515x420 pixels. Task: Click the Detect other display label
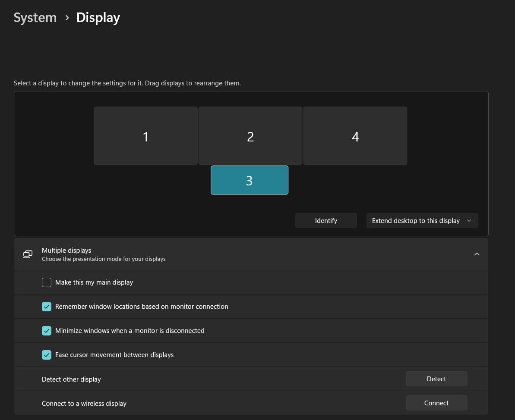pyautogui.click(x=71, y=379)
